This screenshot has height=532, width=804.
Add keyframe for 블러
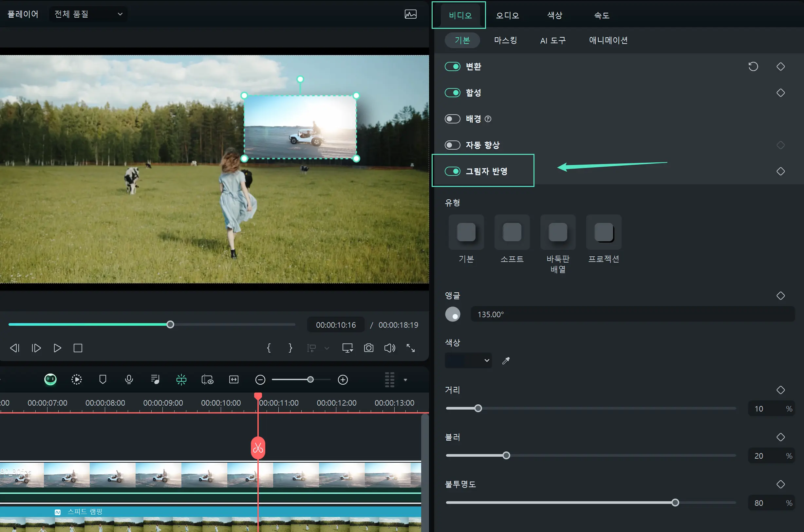coord(780,437)
